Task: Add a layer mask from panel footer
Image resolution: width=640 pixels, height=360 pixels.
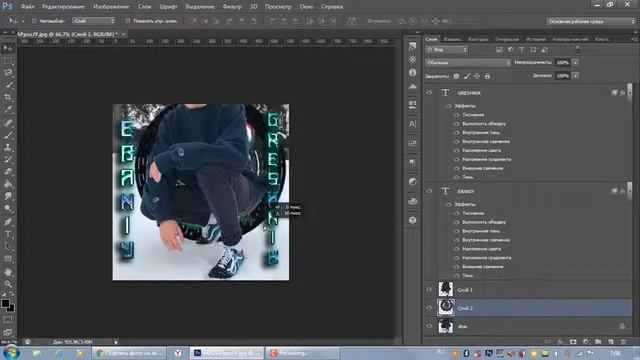Action: pyautogui.click(x=573, y=342)
